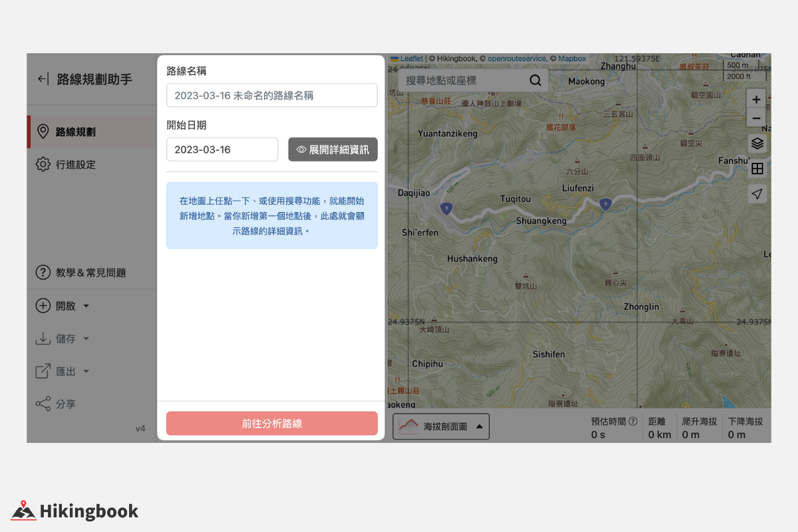This screenshot has height=532, width=798.
Task: Click the elevation chart icon in 海拔剖面圖
Action: click(x=408, y=426)
